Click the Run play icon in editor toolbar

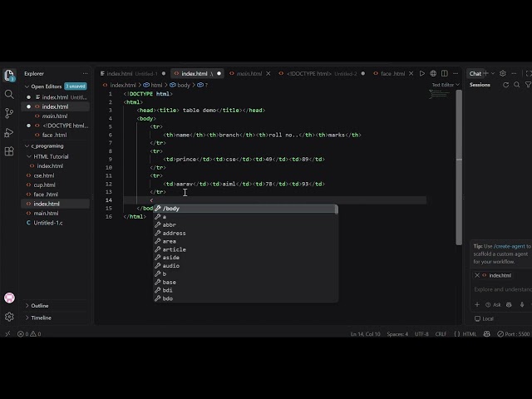pyautogui.click(x=421, y=73)
